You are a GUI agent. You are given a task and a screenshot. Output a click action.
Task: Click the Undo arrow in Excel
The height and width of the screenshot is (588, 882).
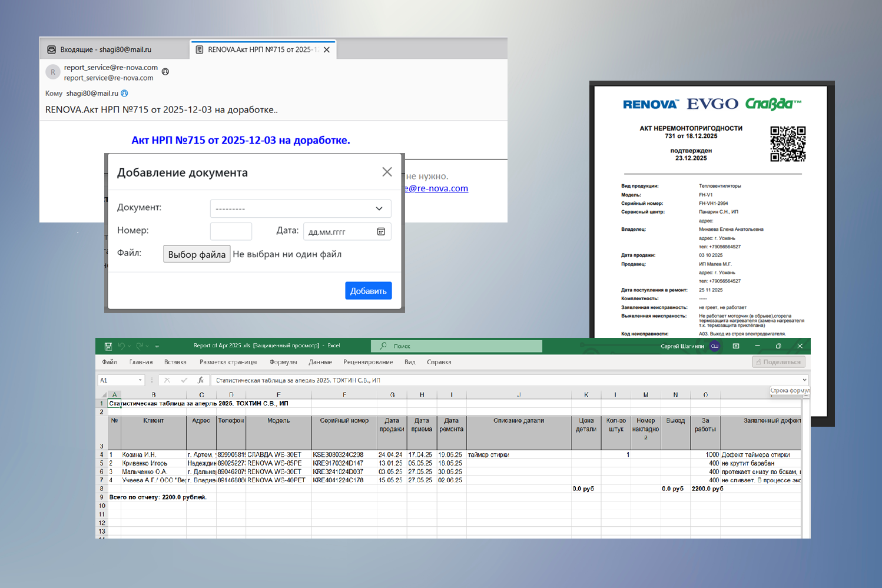point(121,346)
